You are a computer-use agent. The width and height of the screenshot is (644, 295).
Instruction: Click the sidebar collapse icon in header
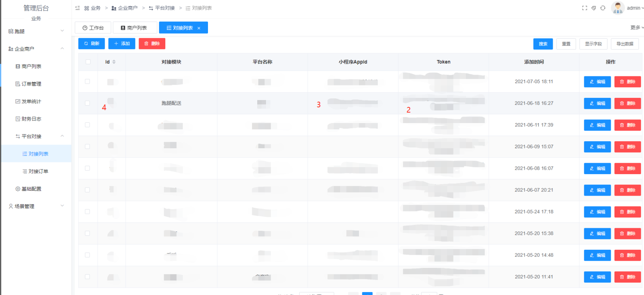pos(77,8)
